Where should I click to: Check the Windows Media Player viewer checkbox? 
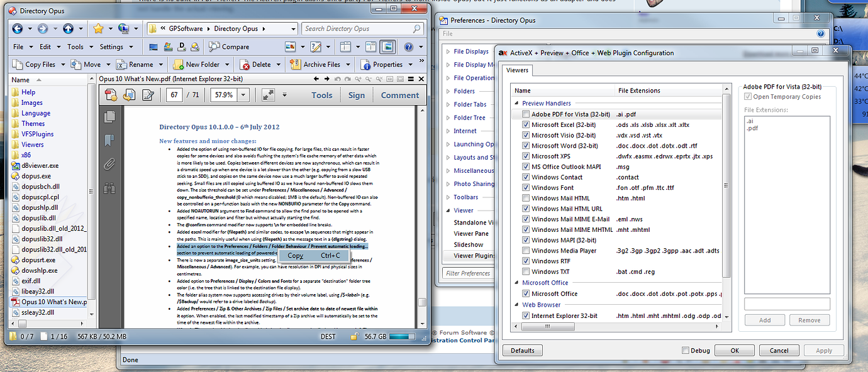pos(525,250)
